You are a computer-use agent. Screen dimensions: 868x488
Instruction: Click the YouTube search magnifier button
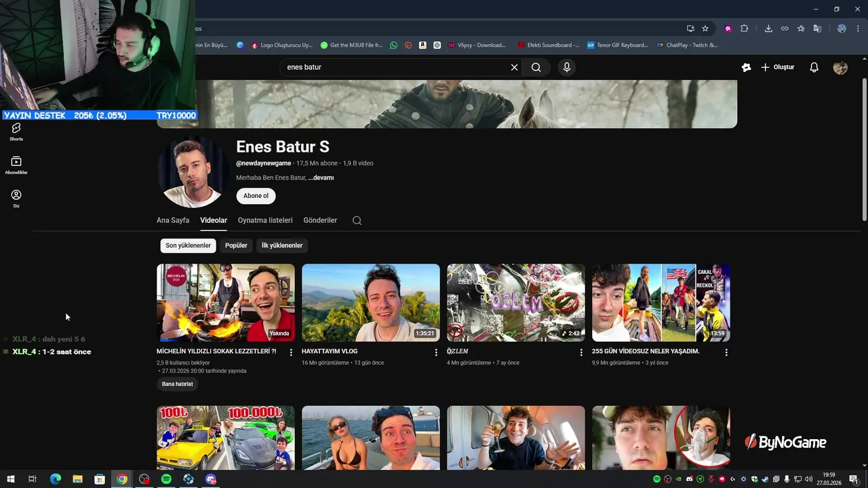(x=536, y=67)
